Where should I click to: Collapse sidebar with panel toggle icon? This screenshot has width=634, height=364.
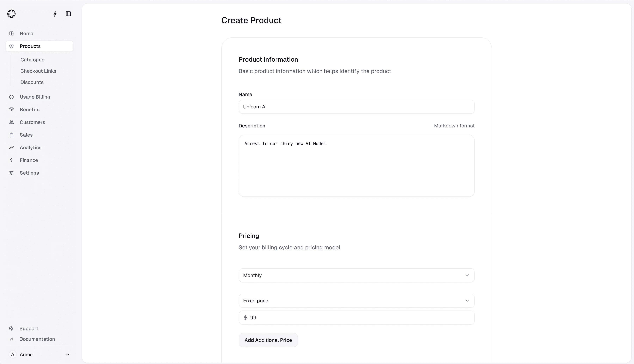point(68,14)
